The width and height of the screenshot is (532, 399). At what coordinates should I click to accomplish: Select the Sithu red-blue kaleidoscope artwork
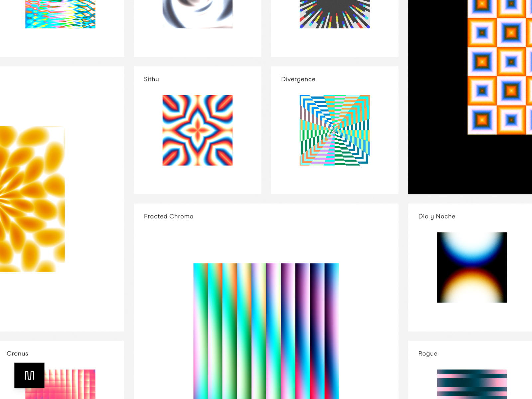click(x=198, y=130)
